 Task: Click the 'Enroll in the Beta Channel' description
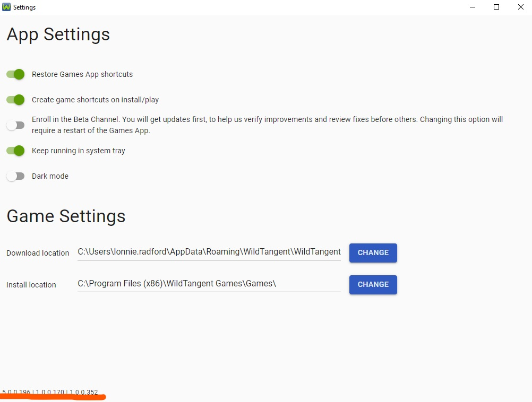268,125
